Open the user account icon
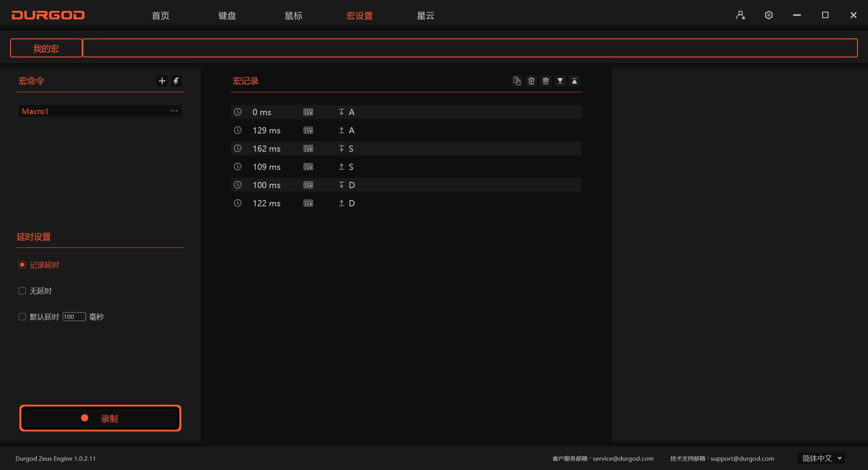868x470 pixels. coord(740,15)
